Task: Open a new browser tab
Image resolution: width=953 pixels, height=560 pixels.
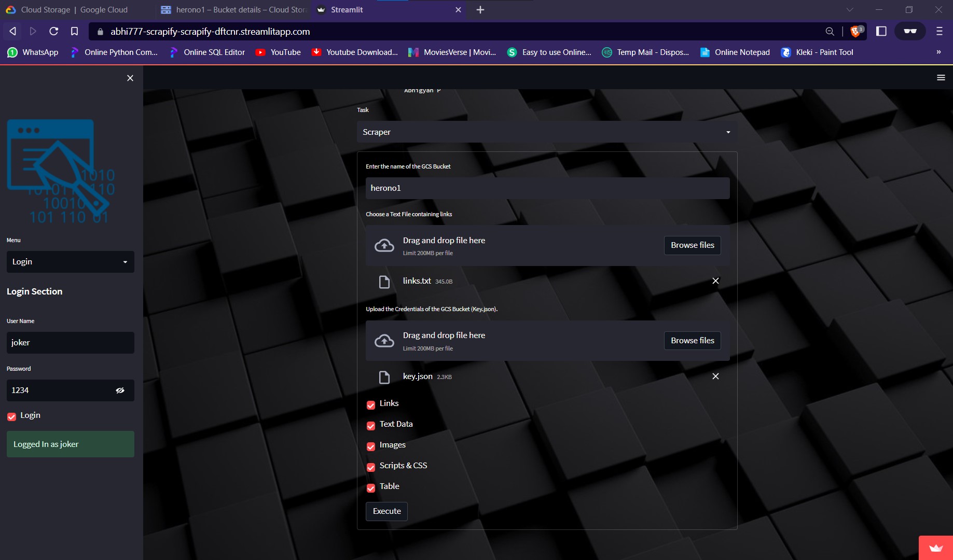Action: 480,10
